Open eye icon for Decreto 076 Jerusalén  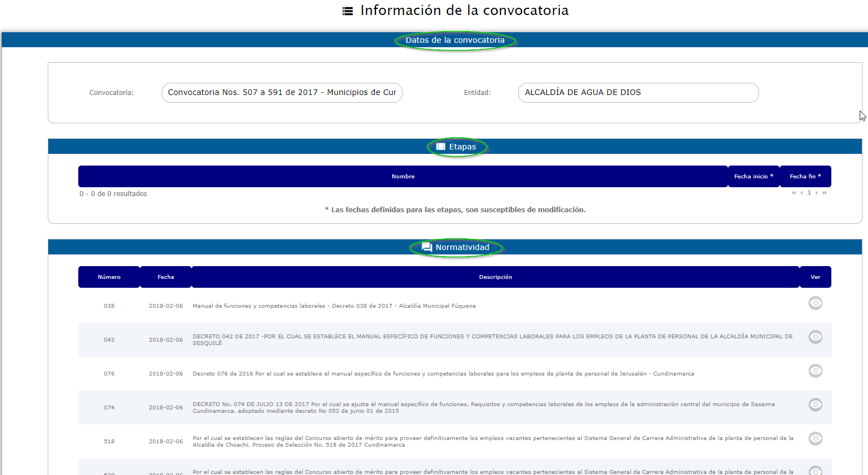[x=815, y=371]
